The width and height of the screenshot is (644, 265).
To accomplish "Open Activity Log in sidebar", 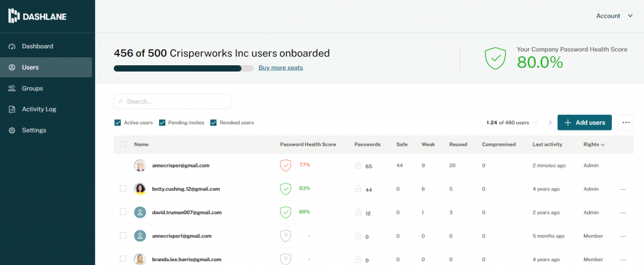I will 46,109.
